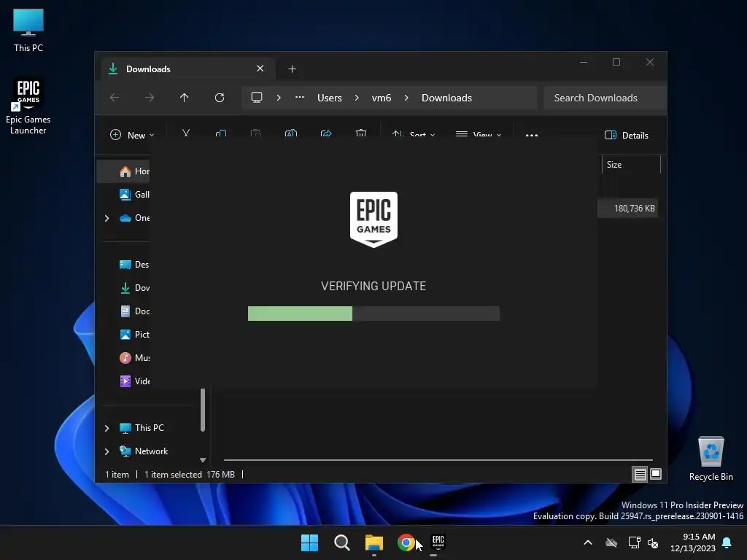Open the New dropdown menu
747x560 pixels.
132,135
